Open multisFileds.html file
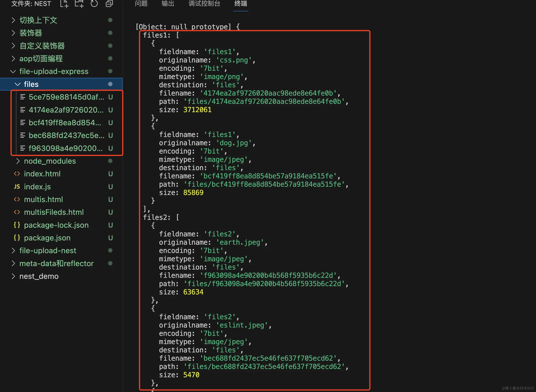Viewport: 536px width, 392px height. [54, 212]
